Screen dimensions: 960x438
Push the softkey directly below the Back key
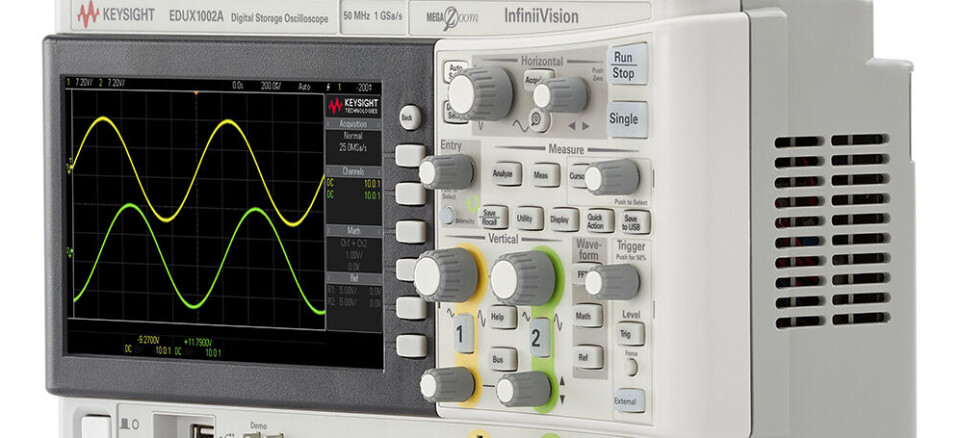tap(410, 155)
